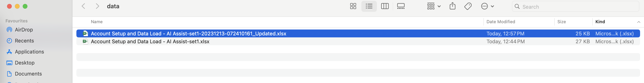Open Applications in the sidebar
This screenshot has width=644, height=83.
tap(29, 52)
